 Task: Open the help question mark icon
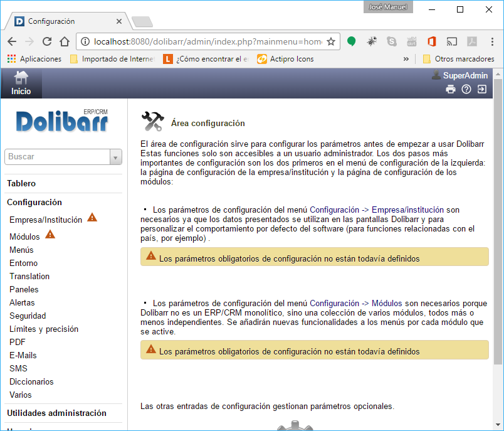coord(466,89)
